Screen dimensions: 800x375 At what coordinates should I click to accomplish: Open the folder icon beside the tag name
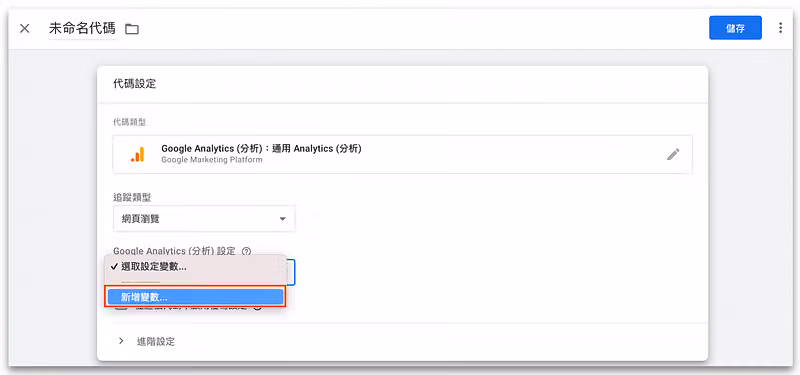[132, 29]
